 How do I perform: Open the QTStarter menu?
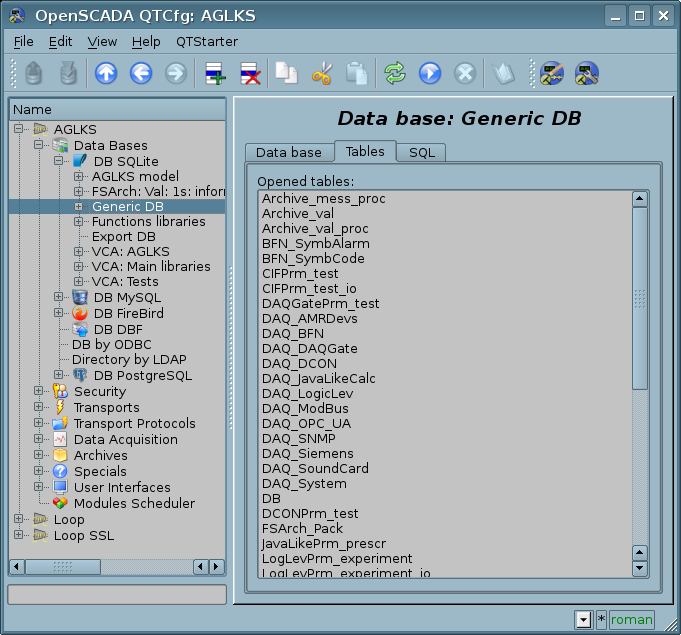[206, 41]
